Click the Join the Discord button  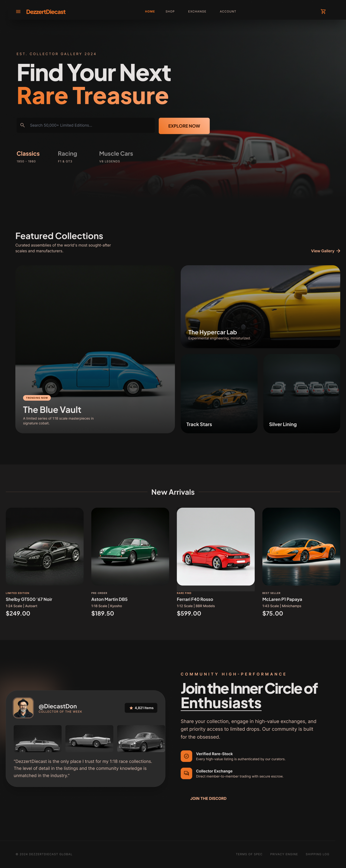(x=208, y=798)
